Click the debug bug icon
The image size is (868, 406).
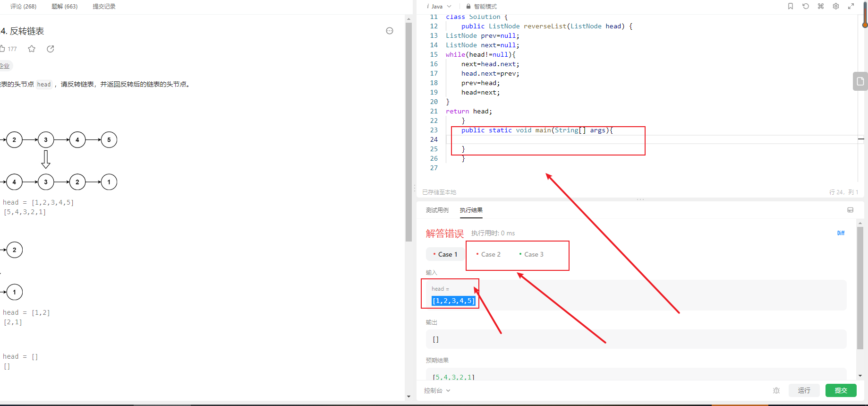point(776,390)
